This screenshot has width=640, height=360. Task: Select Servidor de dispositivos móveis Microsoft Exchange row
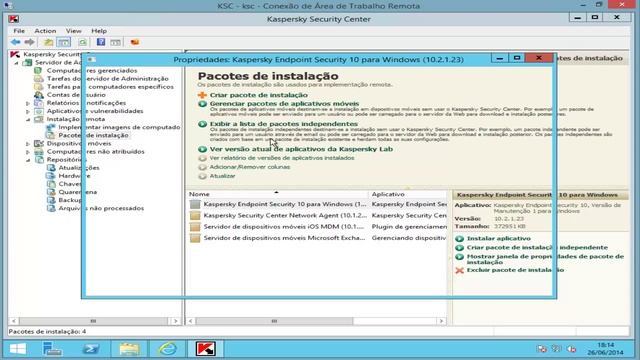(x=318, y=238)
